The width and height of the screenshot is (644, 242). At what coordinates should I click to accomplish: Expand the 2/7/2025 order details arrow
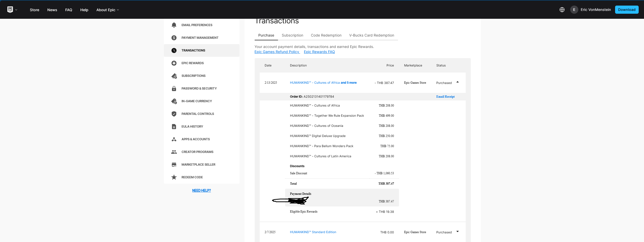[x=458, y=232]
